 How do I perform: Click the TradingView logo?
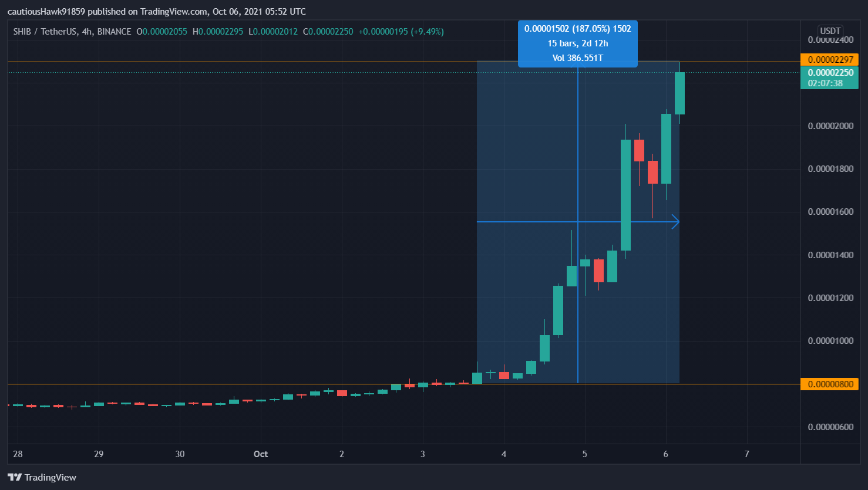(x=42, y=477)
